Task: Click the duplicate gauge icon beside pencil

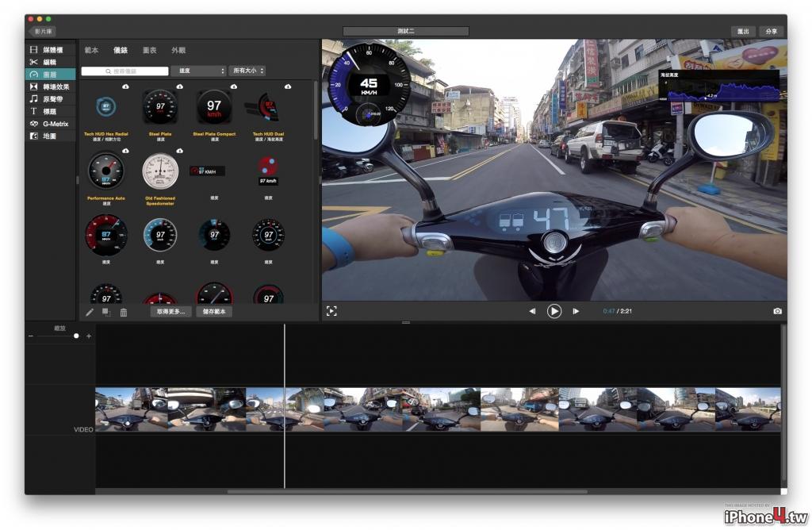Action: point(106,312)
